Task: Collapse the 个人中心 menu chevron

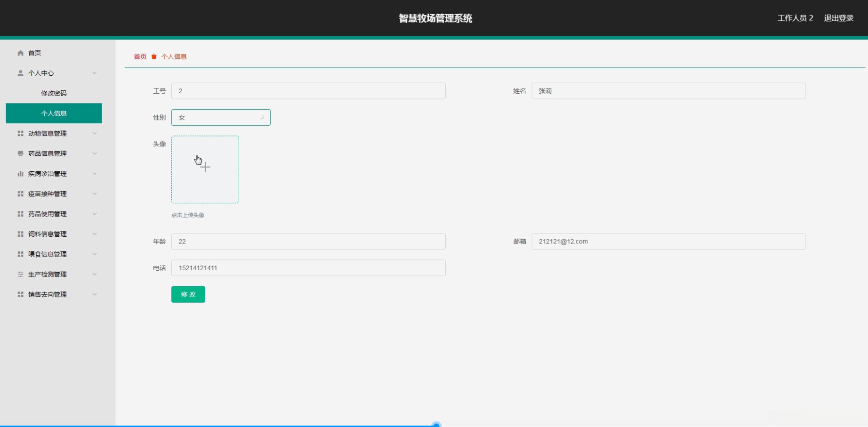Action: coord(95,73)
